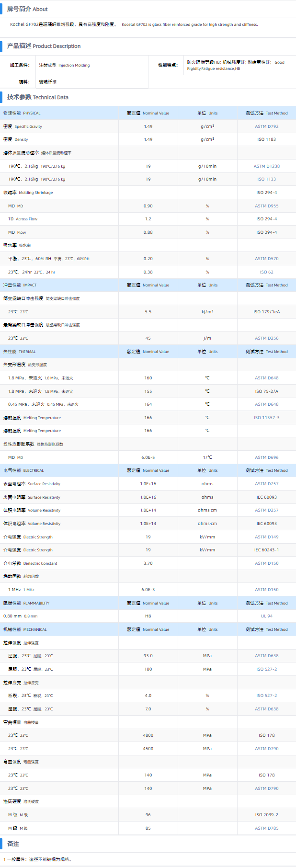Image resolution: width=296 pixels, height=868 pixels.
Task: Follow the ISO 11357-3 melting temperature link
Action: click(x=266, y=418)
